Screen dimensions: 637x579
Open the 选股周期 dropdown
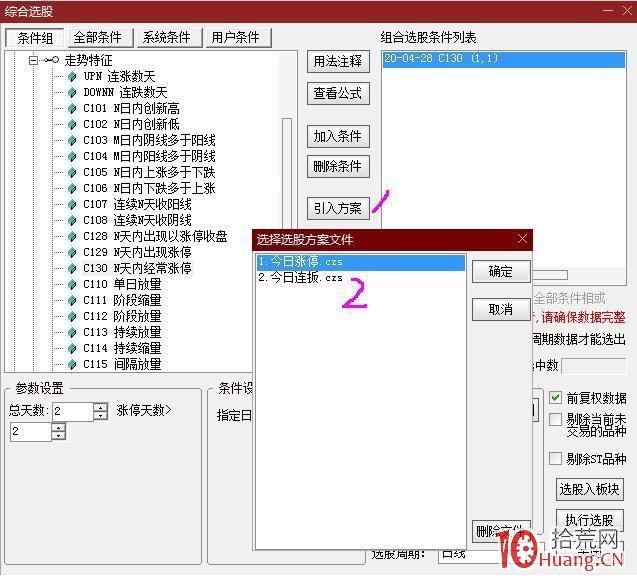(471, 555)
